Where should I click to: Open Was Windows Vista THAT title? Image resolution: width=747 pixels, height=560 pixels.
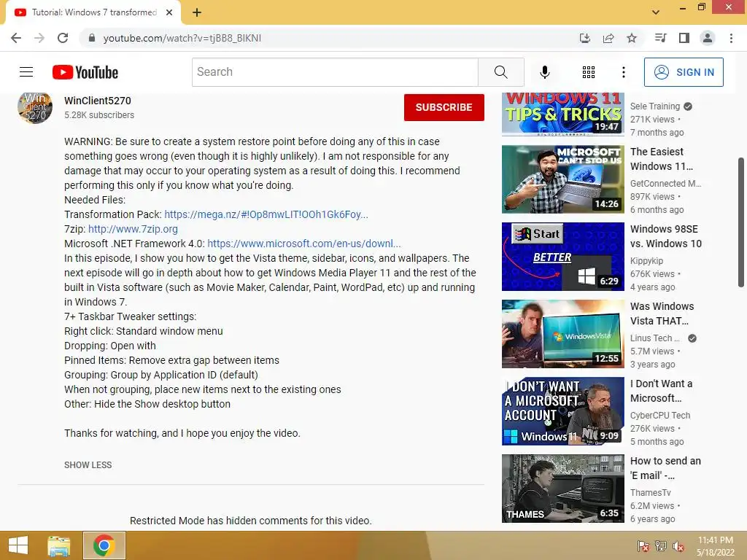(662, 314)
